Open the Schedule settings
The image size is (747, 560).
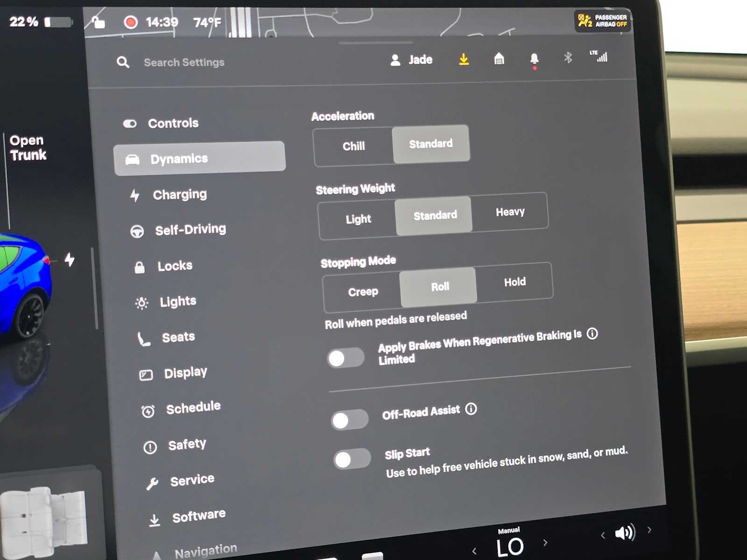pyautogui.click(x=181, y=409)
